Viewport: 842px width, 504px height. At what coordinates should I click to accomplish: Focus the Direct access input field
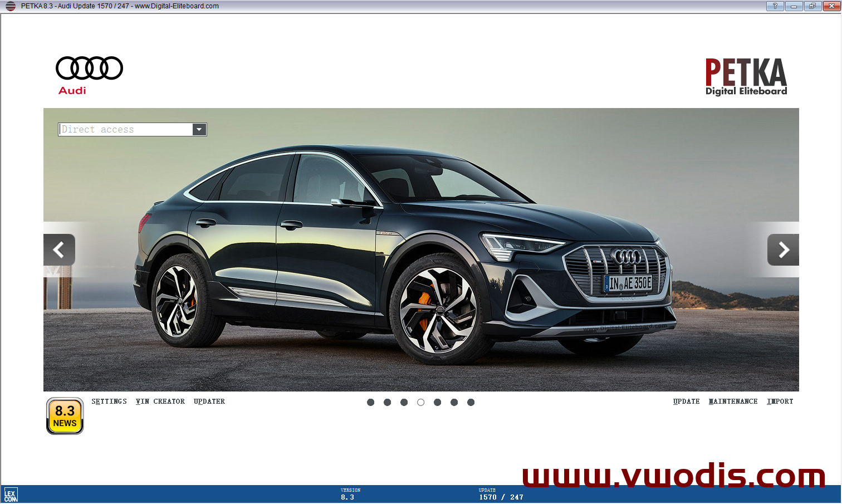pyautogui.click(x=126, y=130)
